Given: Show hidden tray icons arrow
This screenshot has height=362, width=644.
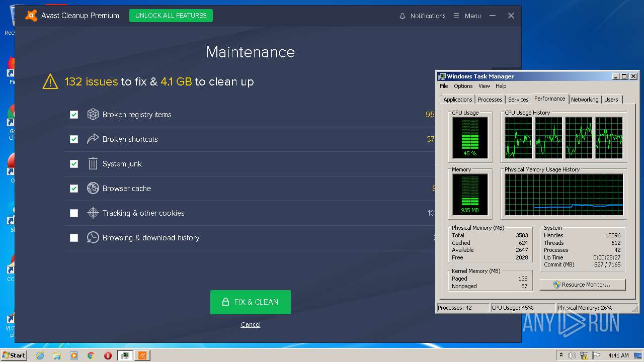Looking at the screenshot, I should 561,355.
